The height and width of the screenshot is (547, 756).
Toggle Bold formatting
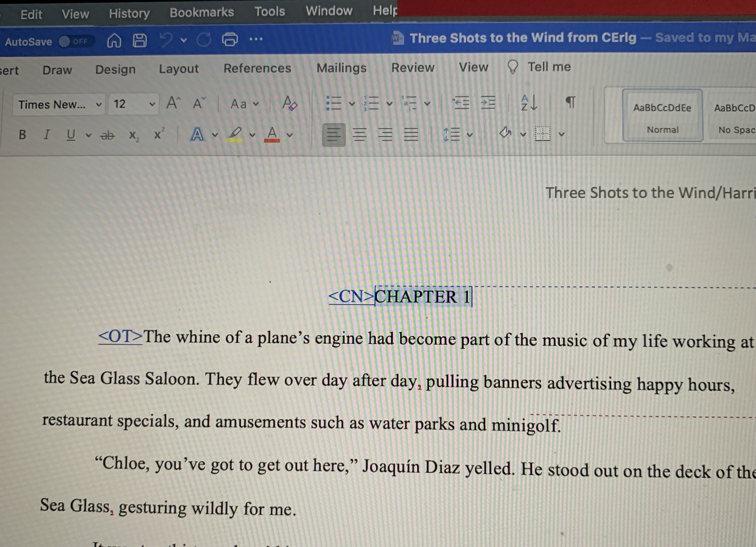tap(22, 135)
